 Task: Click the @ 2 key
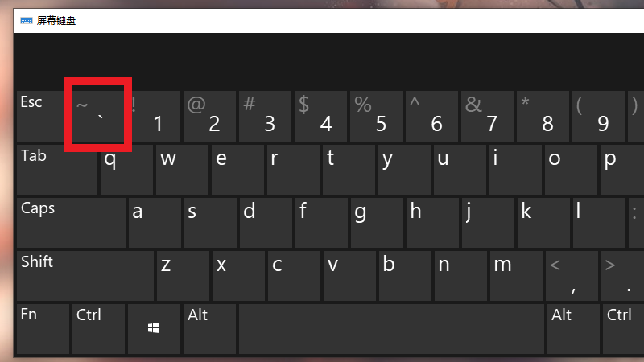209,116
